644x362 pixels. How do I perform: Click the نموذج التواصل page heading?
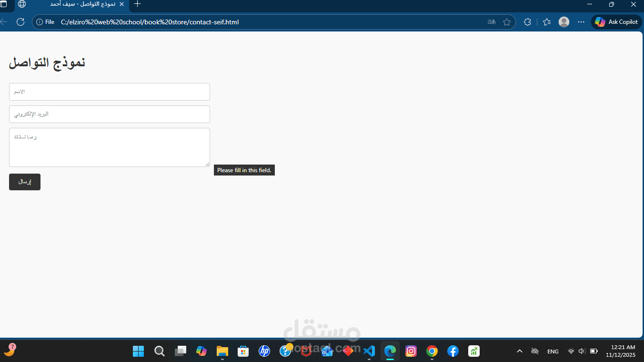47,63
